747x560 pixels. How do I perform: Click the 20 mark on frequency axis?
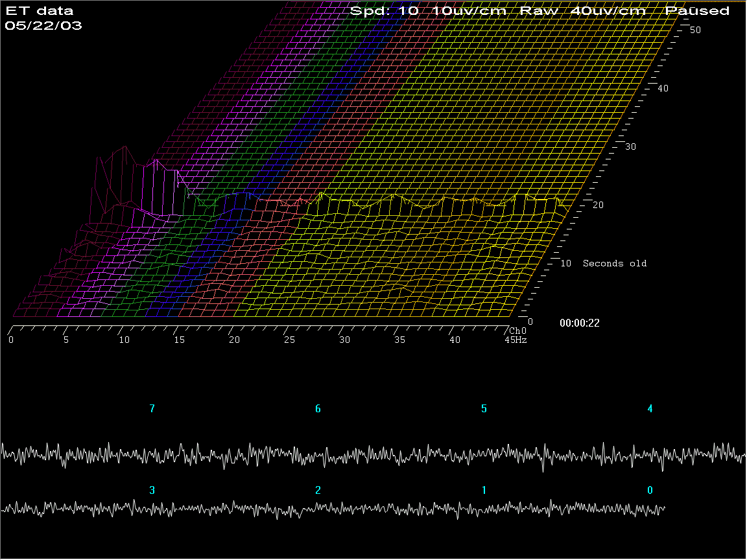[234, 340]
